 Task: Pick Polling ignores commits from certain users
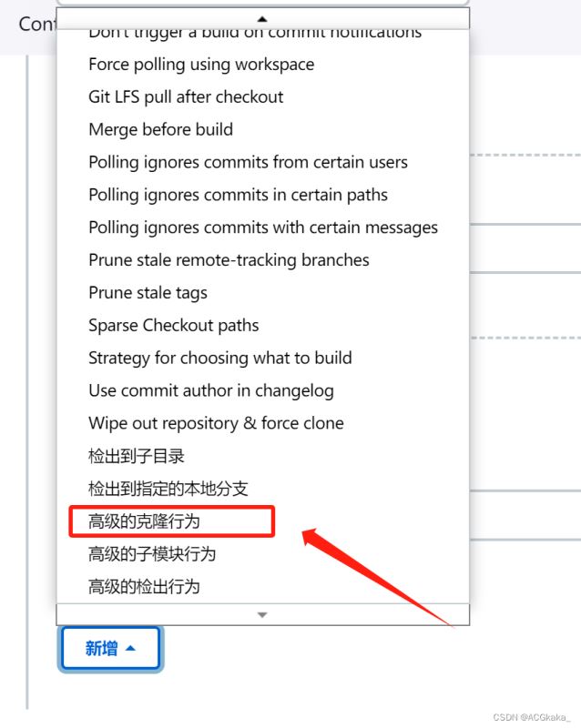click(x=262, y=162)
